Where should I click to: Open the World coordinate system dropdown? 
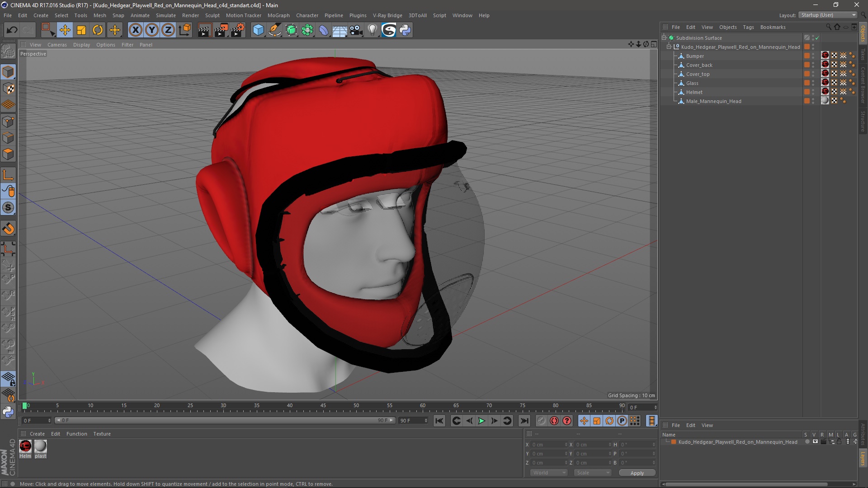pos(549,473)
